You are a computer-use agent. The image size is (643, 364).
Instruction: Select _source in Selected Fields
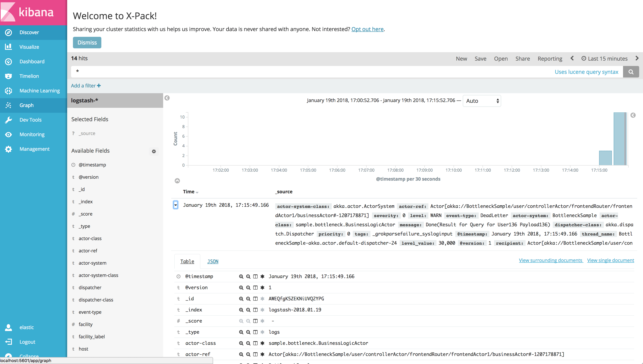(87, 133)
